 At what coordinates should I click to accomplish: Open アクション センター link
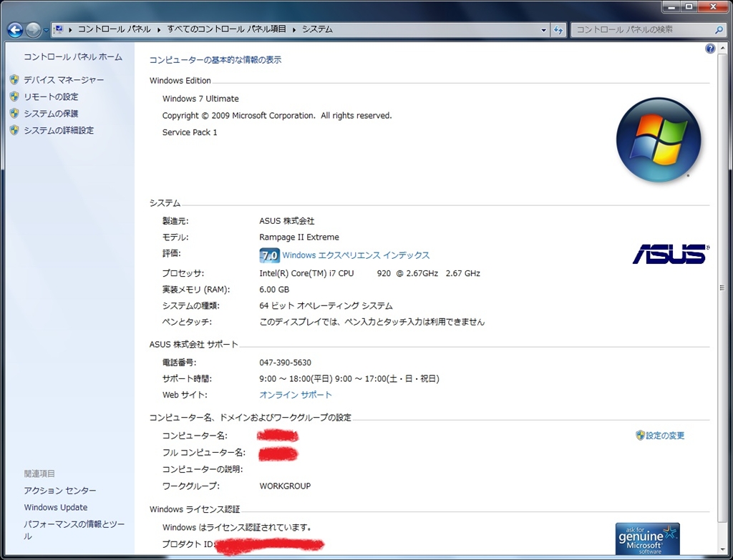tap(60, 491)
